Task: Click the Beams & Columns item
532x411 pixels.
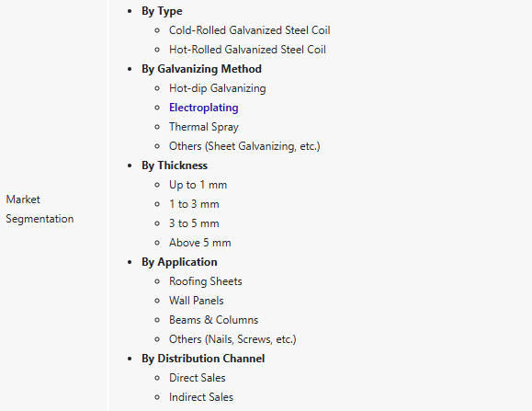Action: (214, 320)
